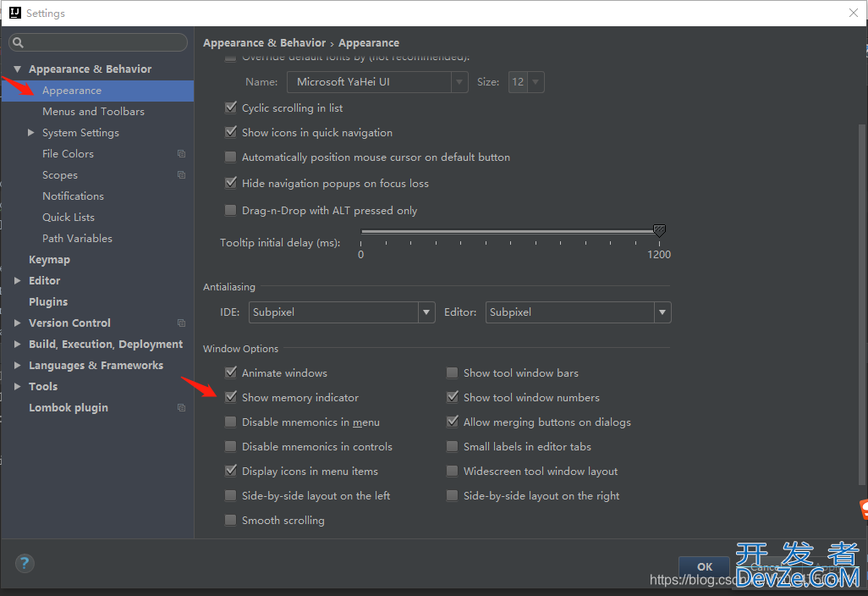Click project-level icon next to Version Control
868x596 pixels.
point(181,323)
